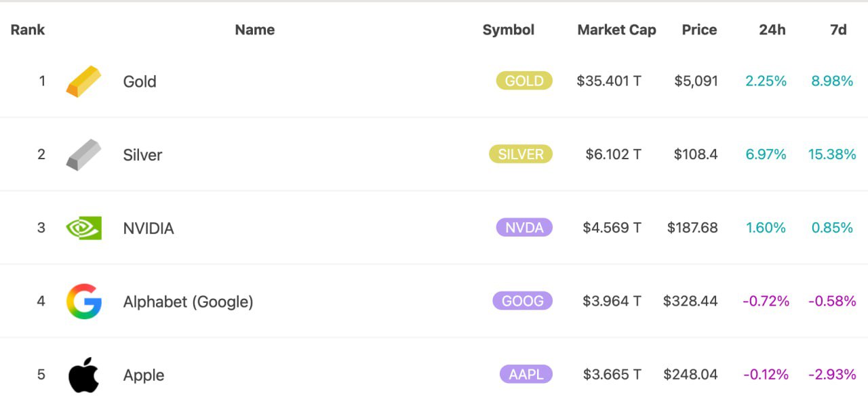Open the NVIDIA company link
The width and height of the screenshot is (868, 410).
[x=149, y=228]
